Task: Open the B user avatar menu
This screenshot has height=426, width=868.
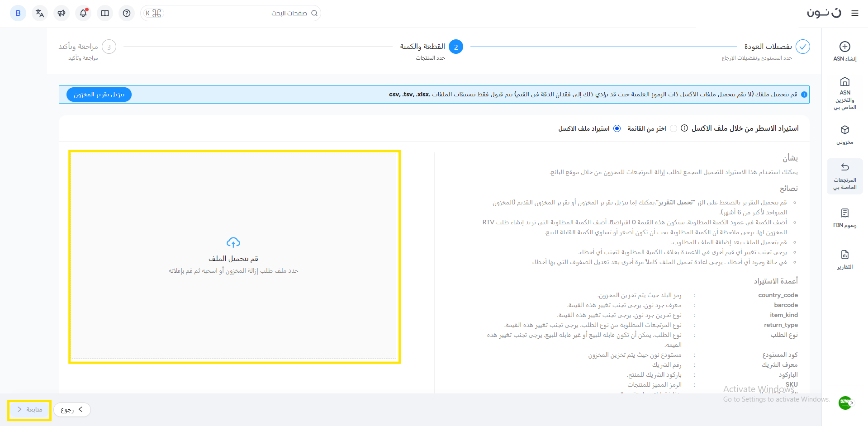Action: [18, 13]
